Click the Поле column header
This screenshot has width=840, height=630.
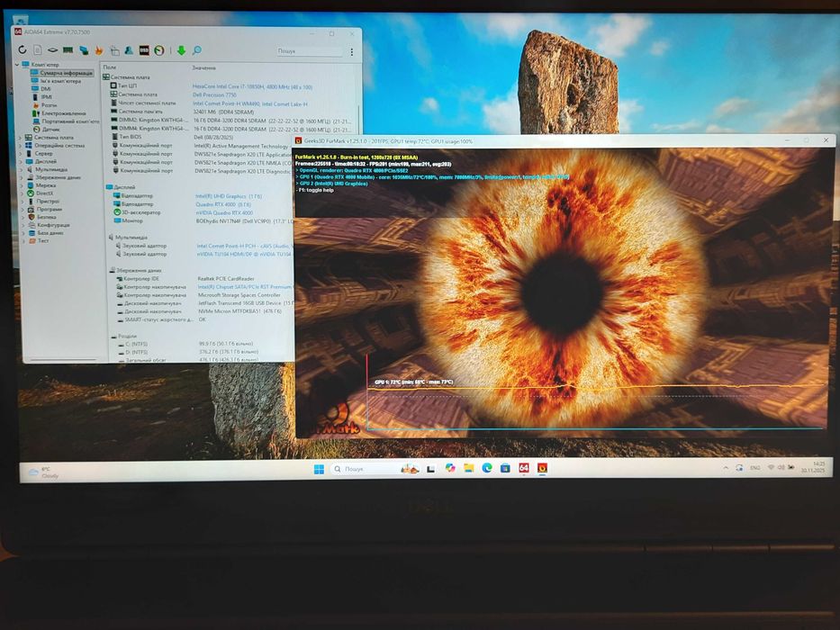click(109, 67)
